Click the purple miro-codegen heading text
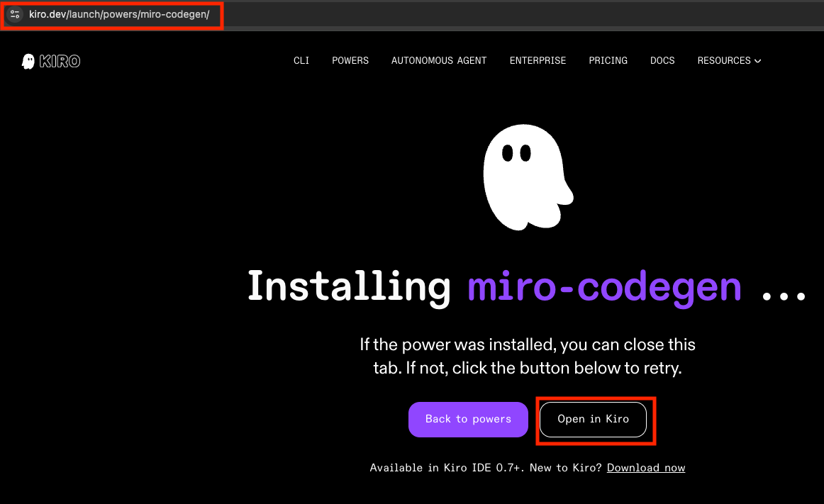The width and height of the screenshot is (824, 504). coord(604,288)
